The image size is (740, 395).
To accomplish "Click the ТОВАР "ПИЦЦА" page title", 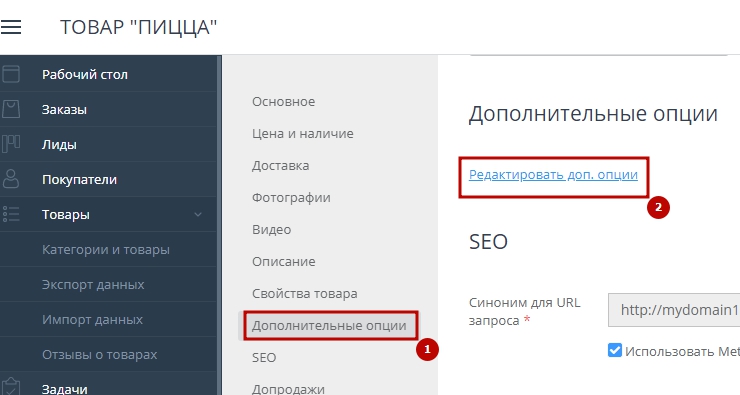I will (139, 27).
